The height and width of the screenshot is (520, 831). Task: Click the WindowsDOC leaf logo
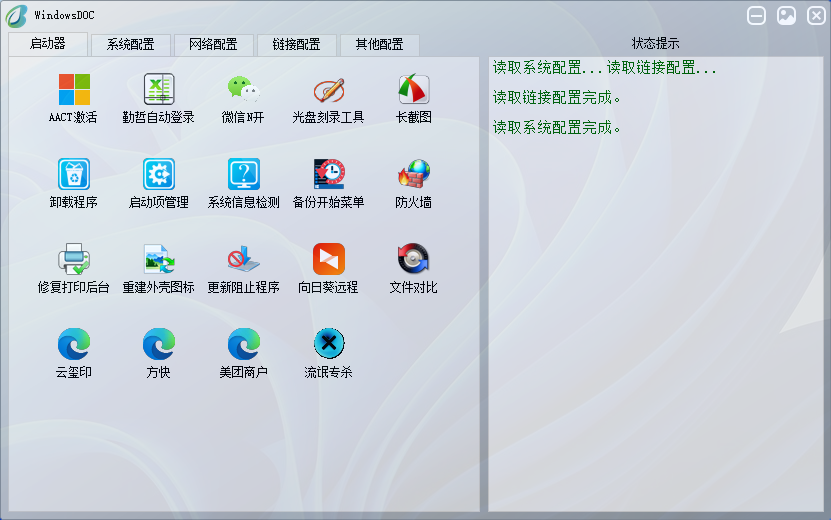tap(16, 16)
